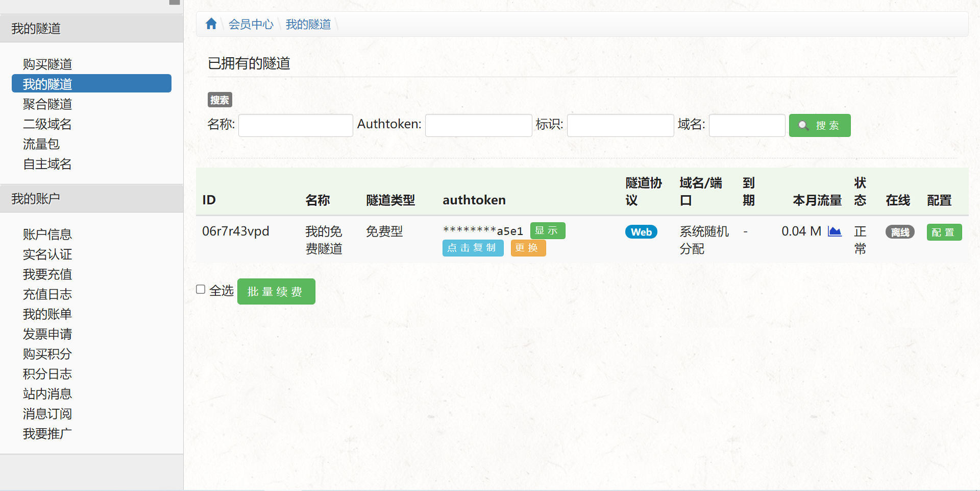
Task: Open 会员中心 breadcrumb link
Action: [x=251, y=24]
